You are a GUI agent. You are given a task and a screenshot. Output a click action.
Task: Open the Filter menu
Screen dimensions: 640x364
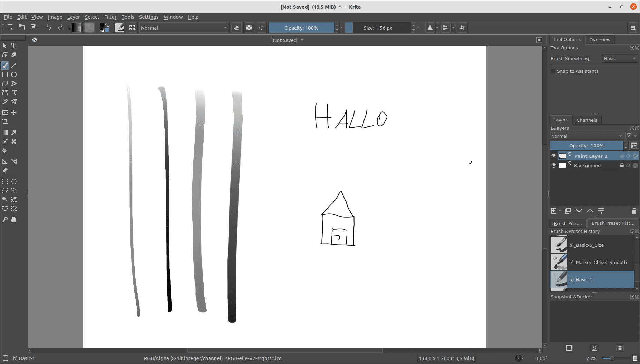tap(110, 17)
